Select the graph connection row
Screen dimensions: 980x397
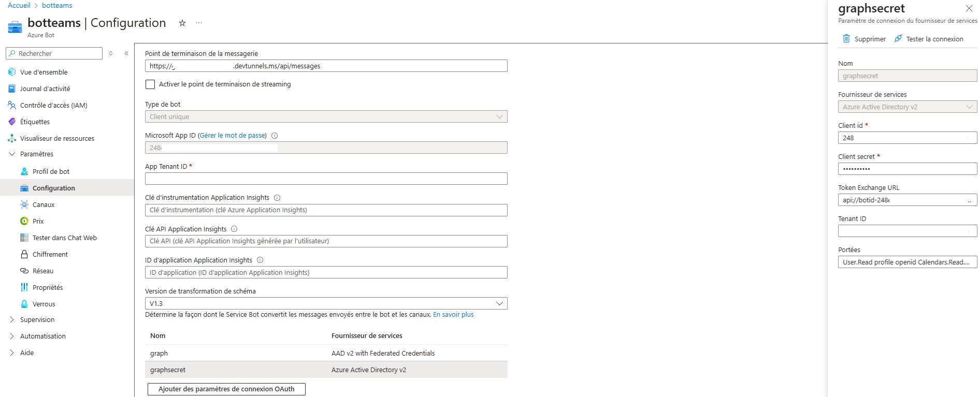(x=326, y=353)
